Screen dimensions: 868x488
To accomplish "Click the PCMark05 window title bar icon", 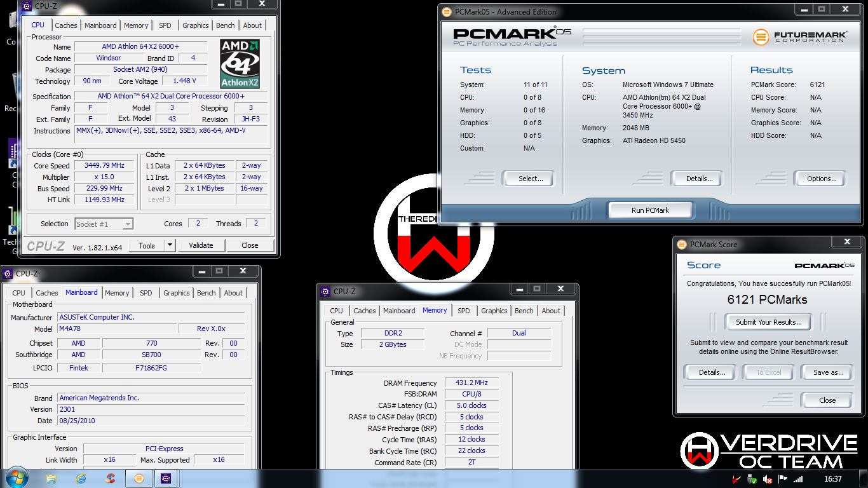I will (x=447, y=12).
